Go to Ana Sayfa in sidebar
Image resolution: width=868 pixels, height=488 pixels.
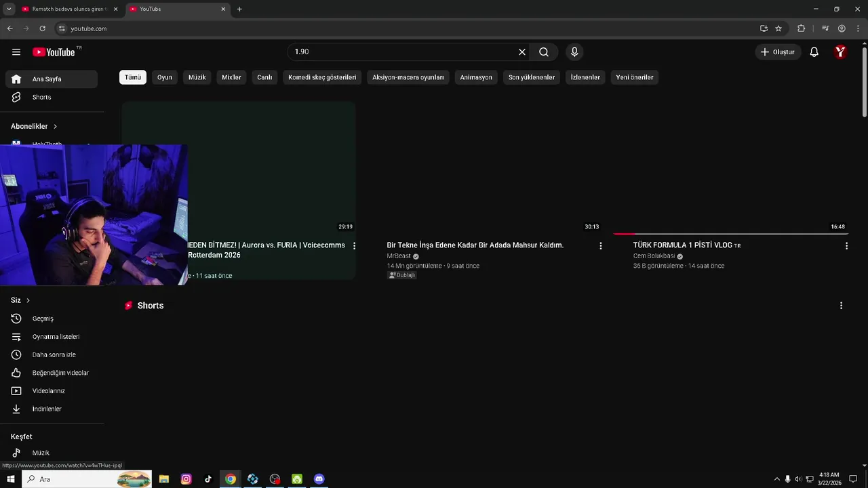point(52,79)
